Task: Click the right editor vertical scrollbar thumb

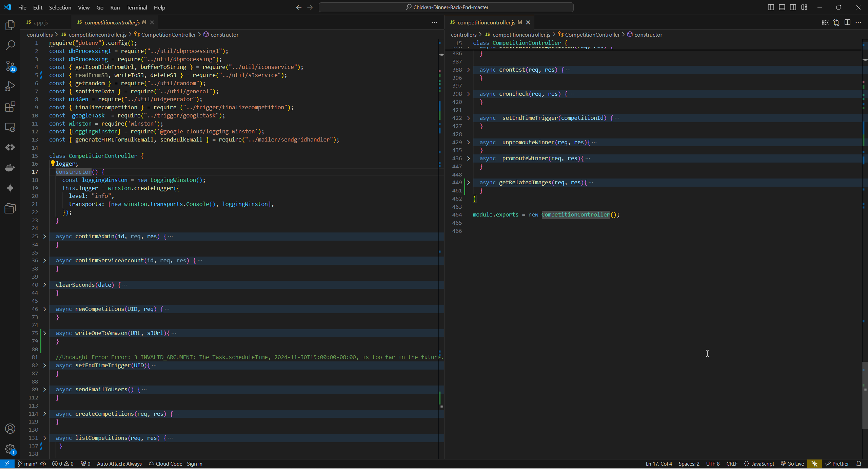Action: pos(865,395)
